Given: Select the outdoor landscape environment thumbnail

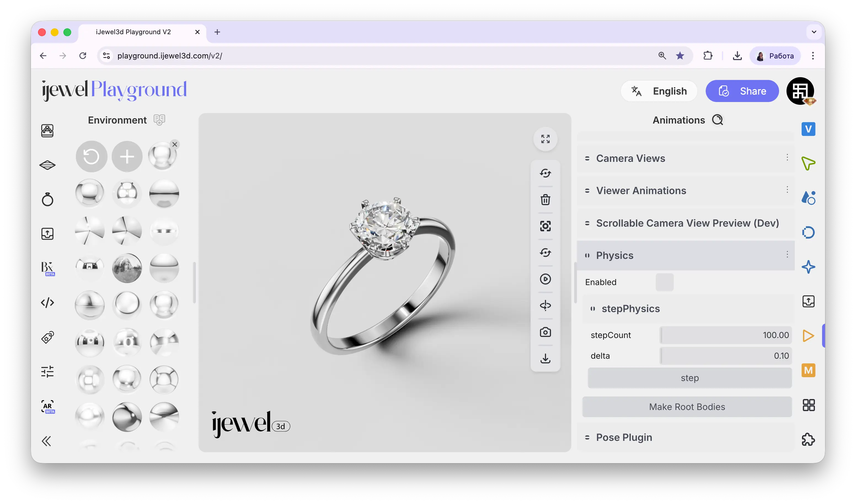Looking at the screenshot, I should [x=127, y=268].
